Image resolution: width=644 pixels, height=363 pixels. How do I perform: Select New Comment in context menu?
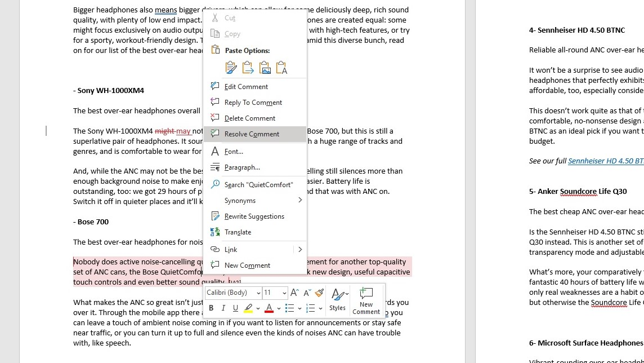pos(255,265)
